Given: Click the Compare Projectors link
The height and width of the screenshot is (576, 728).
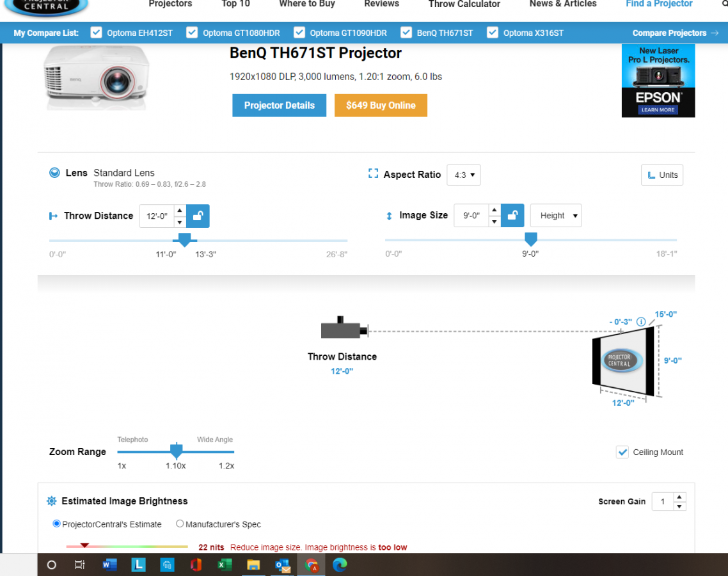Looking at the screenshot, I should click(x=676, y=33).
